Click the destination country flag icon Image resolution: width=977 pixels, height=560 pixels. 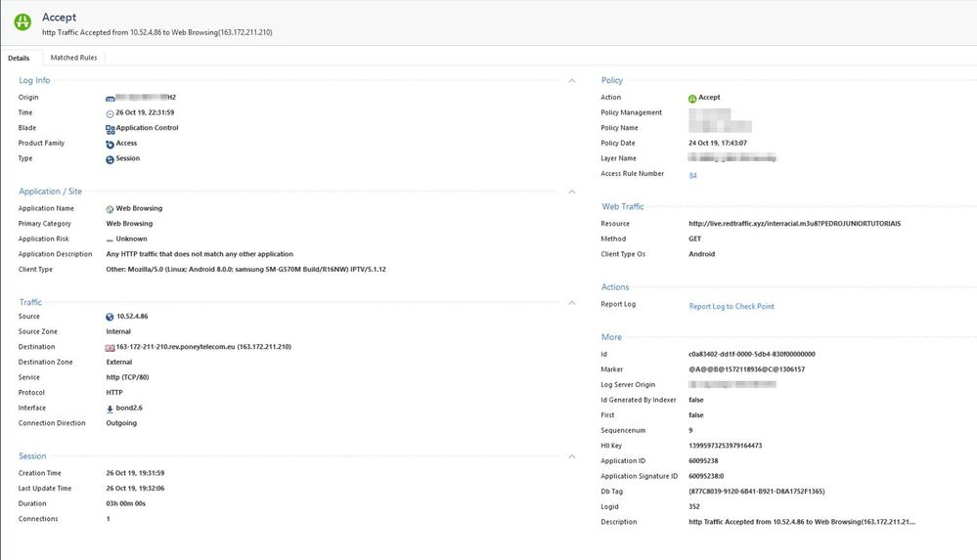(111, 347)
